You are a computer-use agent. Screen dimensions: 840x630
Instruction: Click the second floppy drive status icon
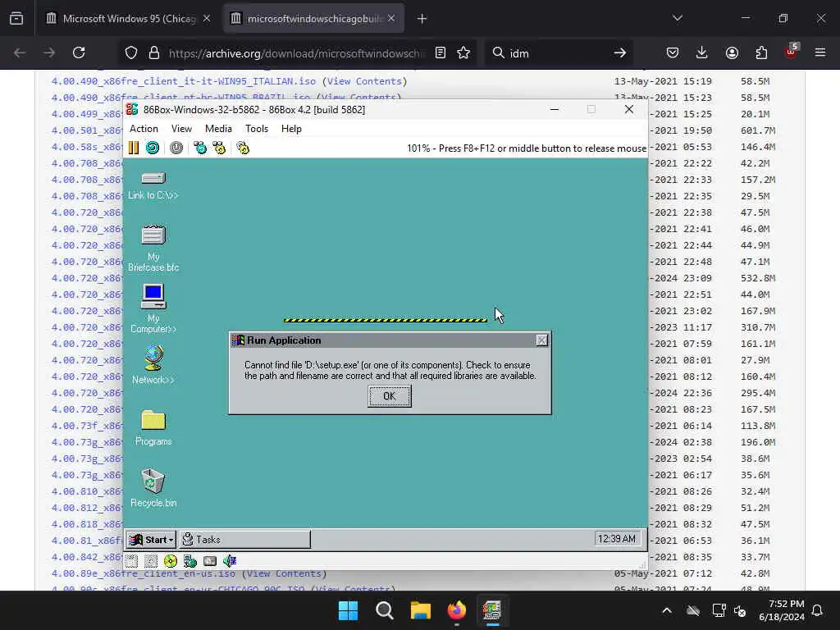[151, 561]
